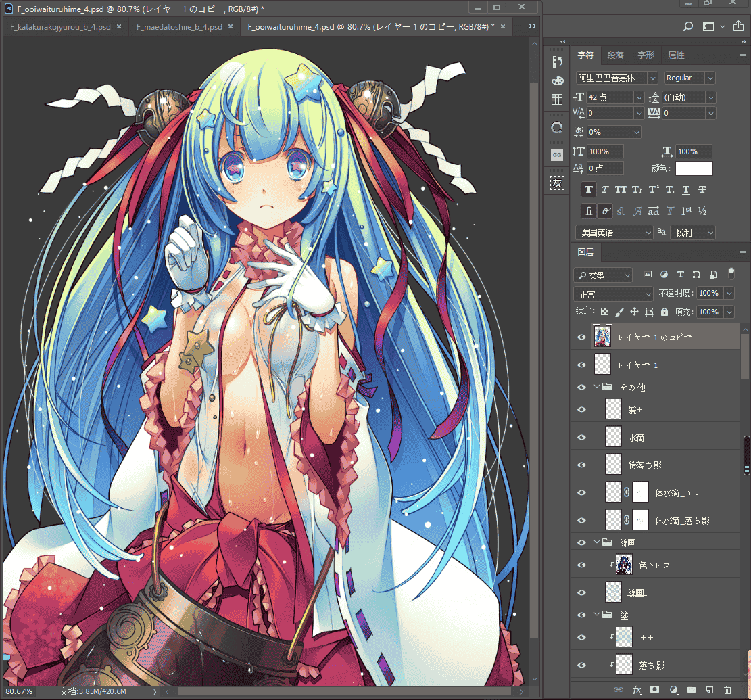
Task: Open the character panel options menu
Action: coord(742,55)
